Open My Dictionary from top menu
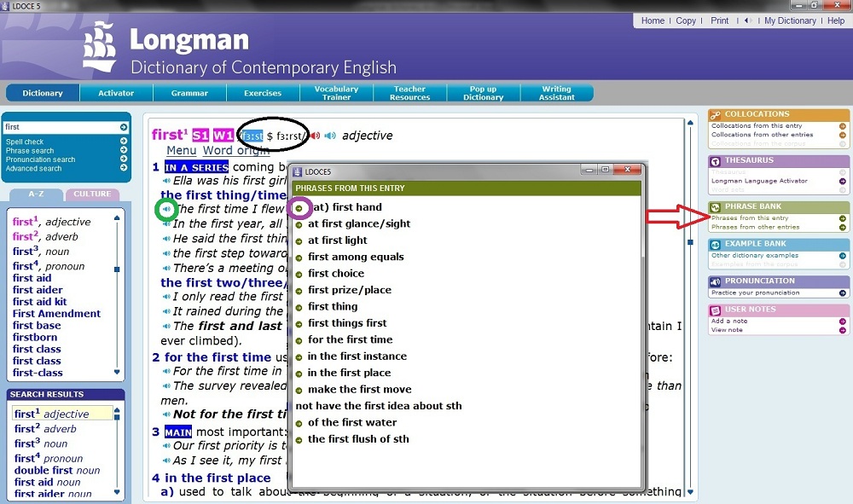853x504 pixels. 790,20
